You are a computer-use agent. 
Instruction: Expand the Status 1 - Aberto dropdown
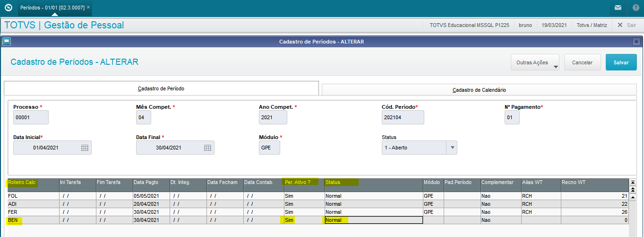point(453,148)
